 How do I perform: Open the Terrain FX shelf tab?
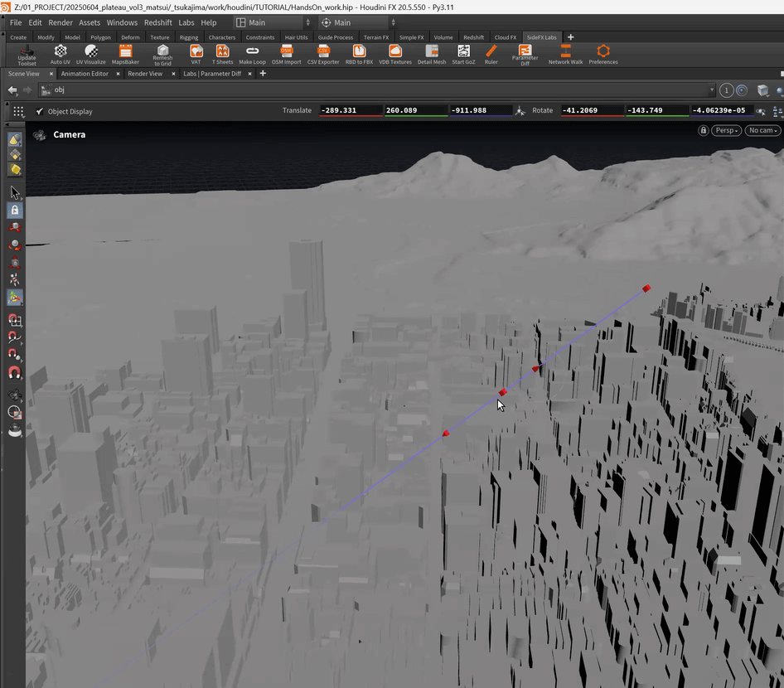pyautogui.click(x=376, y=37)
